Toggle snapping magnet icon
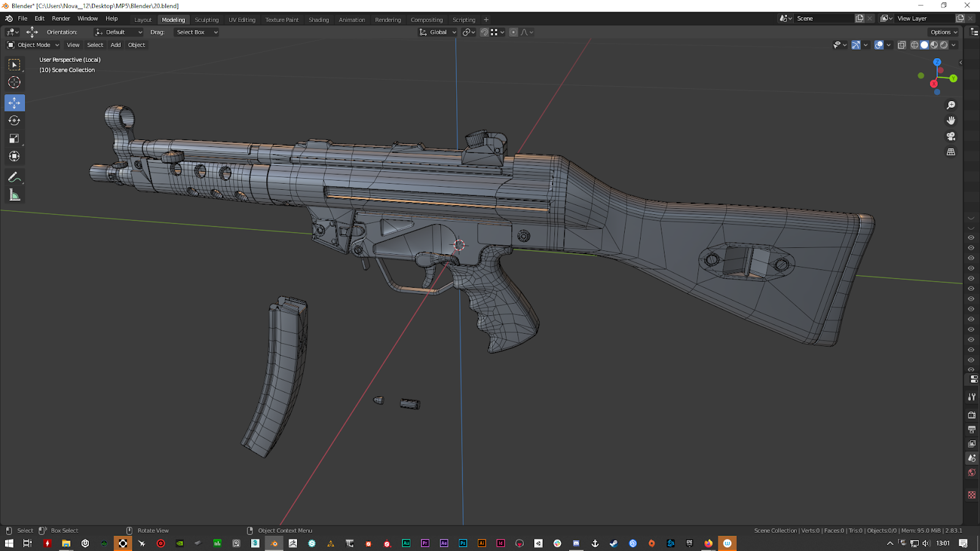980x551 pixels. coord(484,32)
